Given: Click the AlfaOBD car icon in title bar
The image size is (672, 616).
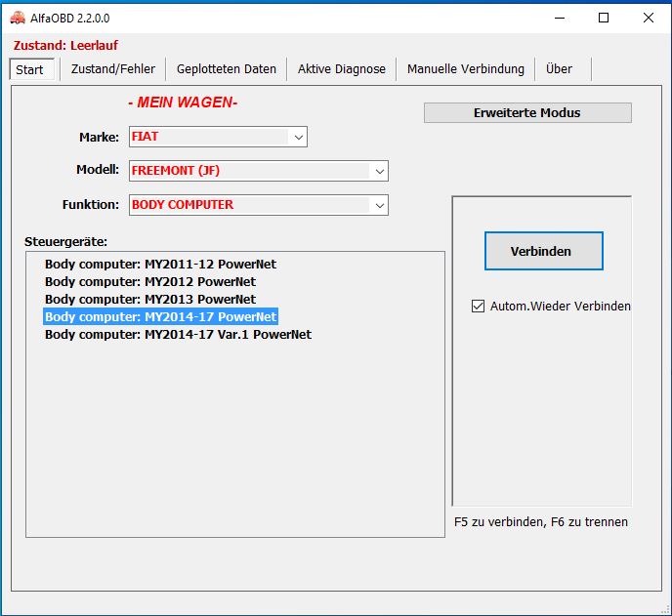Looking at the screenshot, I should pyautogui.click(x=17, y=17).
